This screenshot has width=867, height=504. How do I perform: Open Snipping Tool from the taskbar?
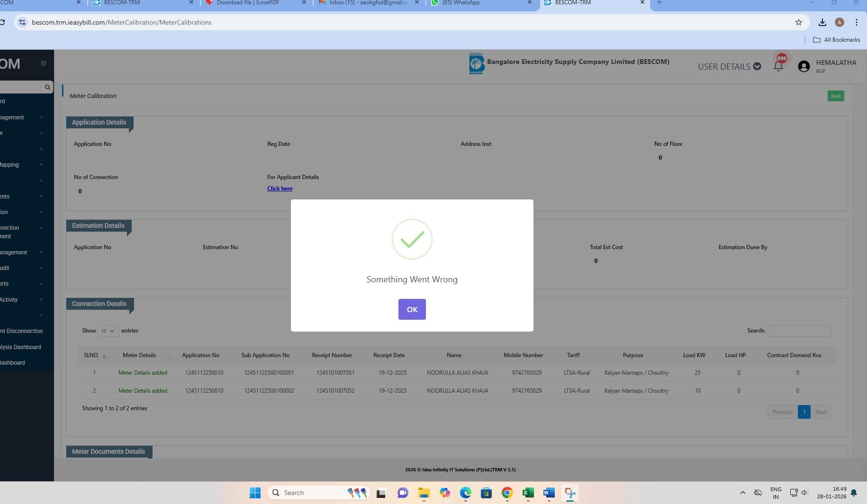click(x=570, y=493)
